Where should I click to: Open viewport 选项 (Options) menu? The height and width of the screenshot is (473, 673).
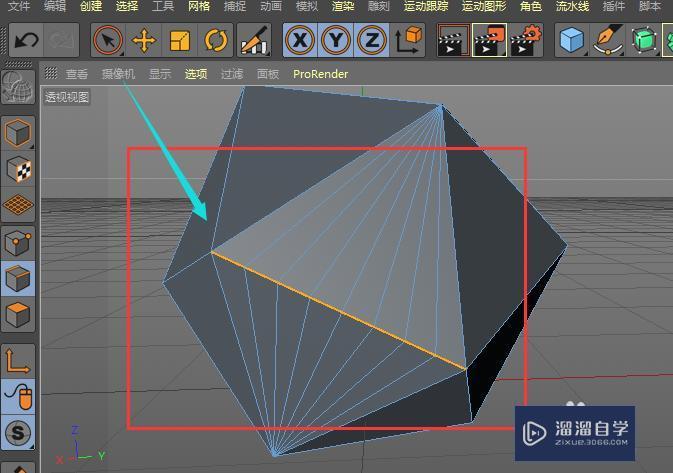tap(196, 74)
